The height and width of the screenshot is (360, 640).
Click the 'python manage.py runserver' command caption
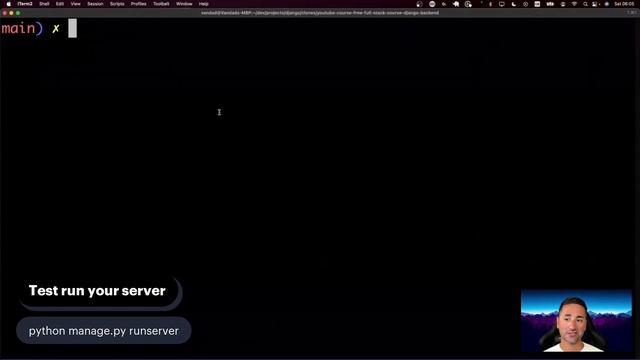(x=104, y=331)
